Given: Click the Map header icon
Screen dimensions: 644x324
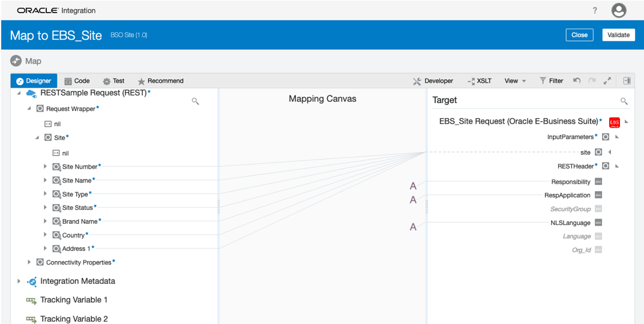Looking at the screenshot, I should 16,61.
